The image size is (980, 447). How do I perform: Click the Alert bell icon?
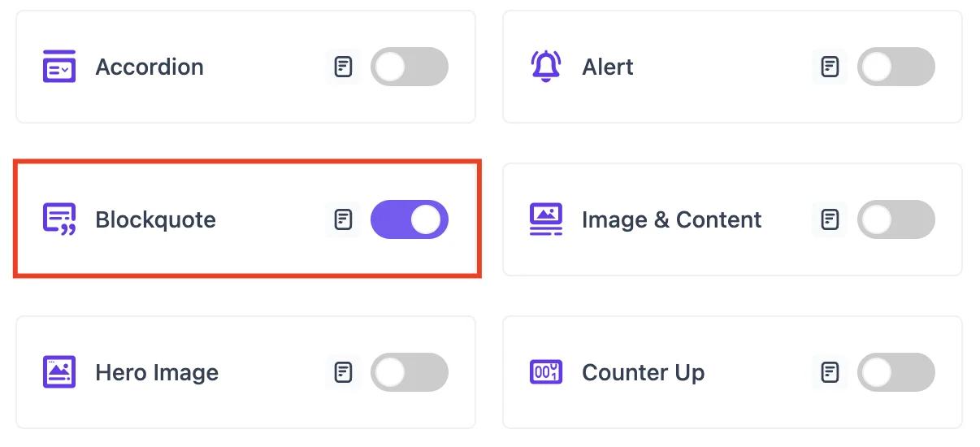tap(545, 67)
